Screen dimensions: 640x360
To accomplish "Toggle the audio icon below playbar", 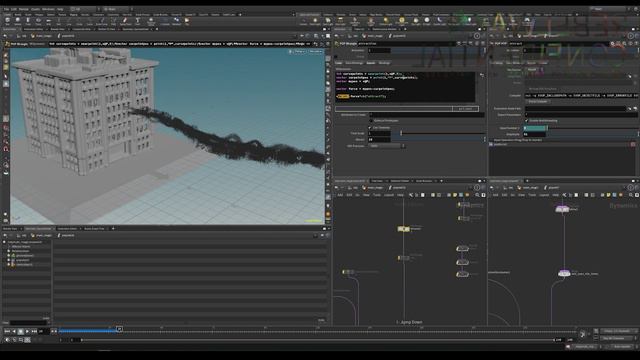I will pyautogui.click(x=7, y=340).
